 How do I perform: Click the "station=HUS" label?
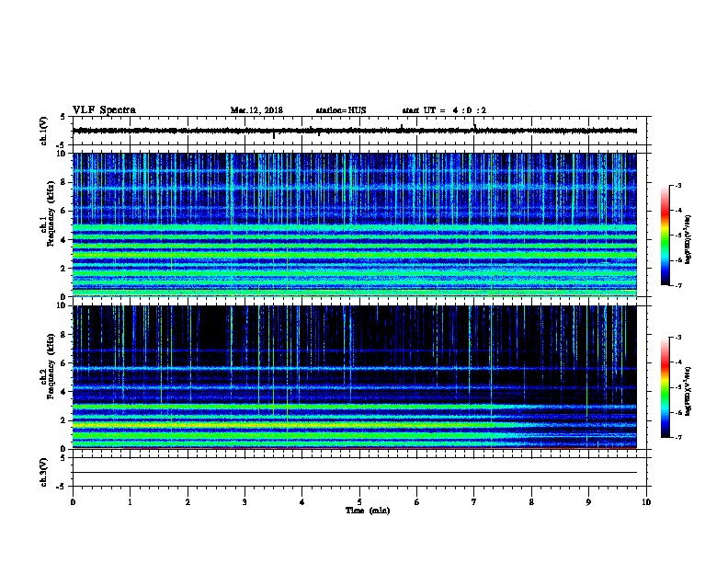click(x=341, y=110)
